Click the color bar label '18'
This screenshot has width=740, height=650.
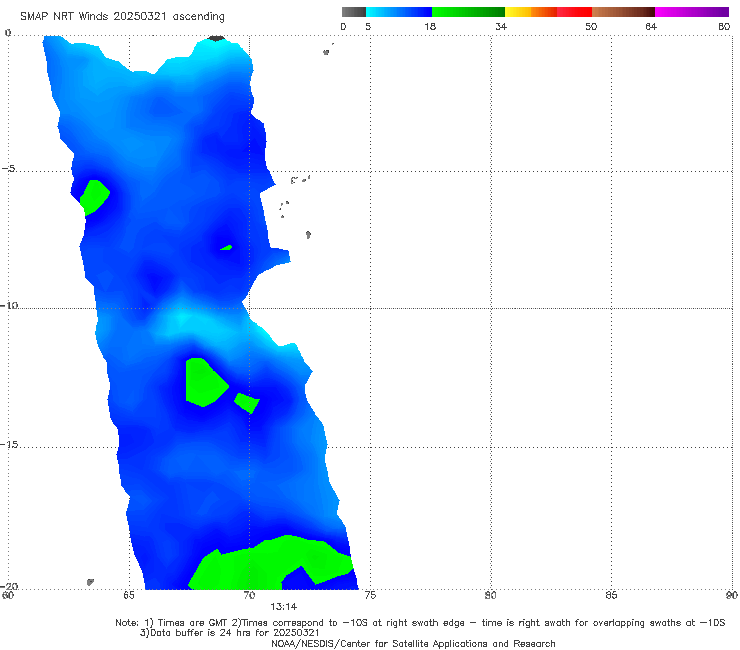coord(430,27)
